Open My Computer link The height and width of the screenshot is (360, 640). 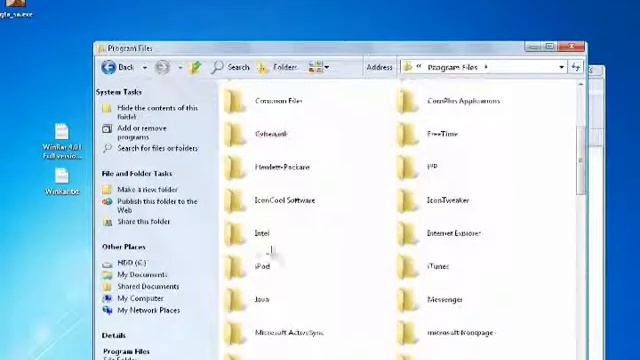(x=140, y=298)
